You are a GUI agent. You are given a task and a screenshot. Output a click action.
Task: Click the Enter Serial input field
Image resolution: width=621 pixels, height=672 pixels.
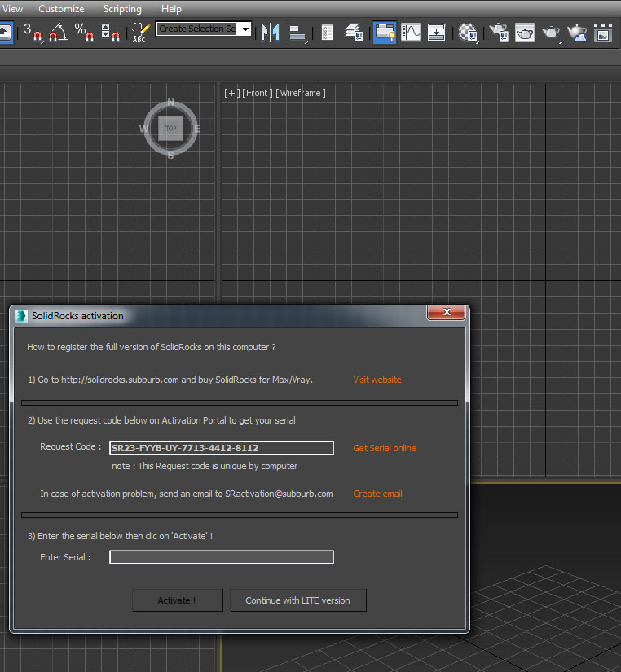[x=222, y=558]
